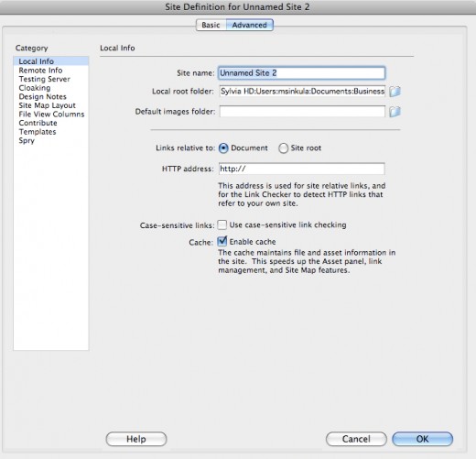This screenshot has height=459, width=476.
Task: Switch to the Basic tab
Action: pos(211,25)
